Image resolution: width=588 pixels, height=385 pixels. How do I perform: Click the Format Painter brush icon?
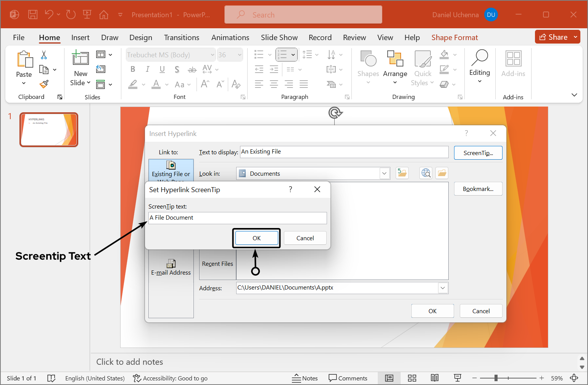click(x=44, y=84)
